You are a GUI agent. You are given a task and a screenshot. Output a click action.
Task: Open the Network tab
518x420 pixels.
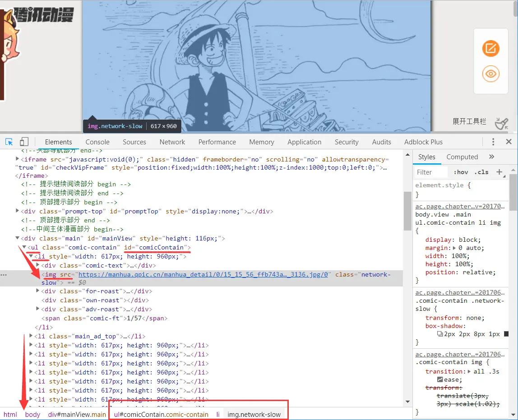click(x=172, y=142)
